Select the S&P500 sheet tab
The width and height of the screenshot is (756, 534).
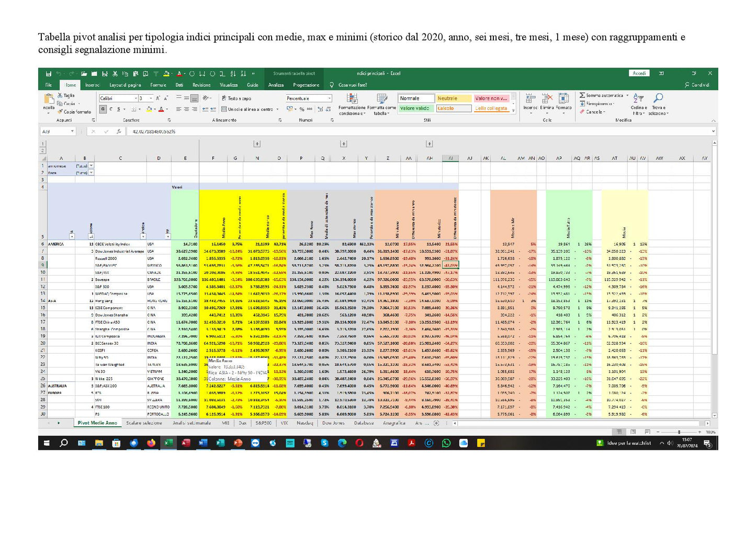click(263, 423)
